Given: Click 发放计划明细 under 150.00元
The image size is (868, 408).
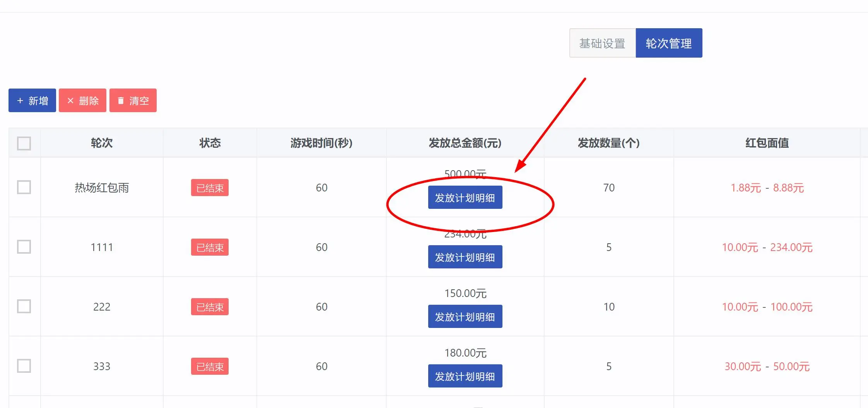Looking at the screenshot, I should [x=465, y=317].
